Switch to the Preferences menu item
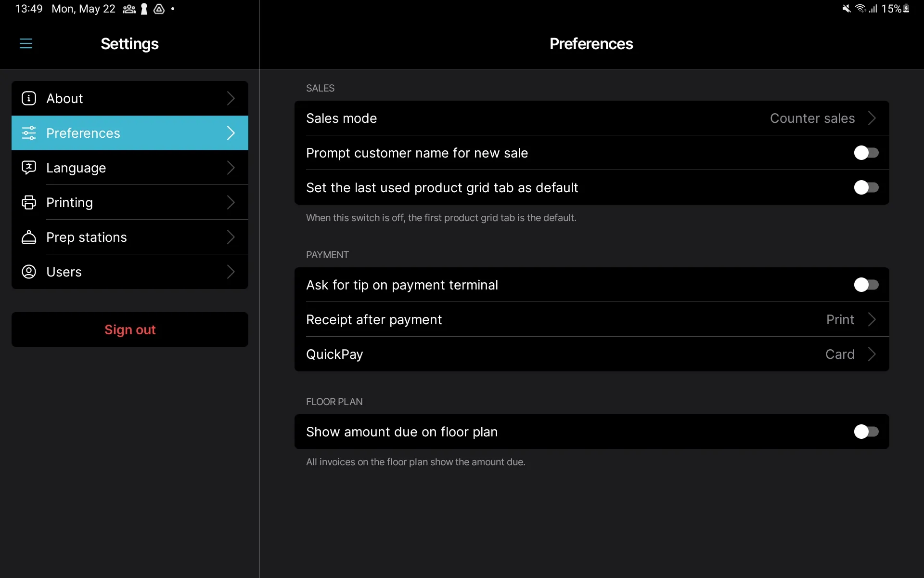Viewport: 924px width, 578px height. point(130,133)
